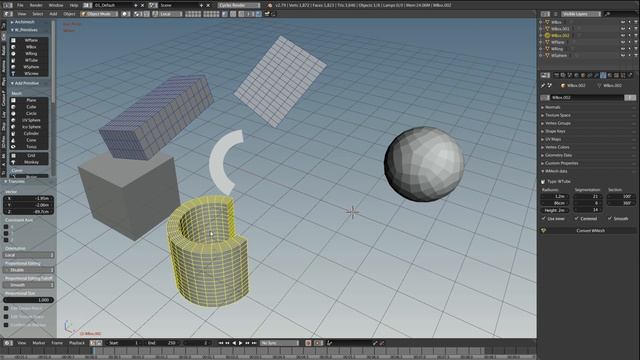This screenshot has width=640, height=360.
Task: Add a WTube primitive
Action: pos(29,60)
